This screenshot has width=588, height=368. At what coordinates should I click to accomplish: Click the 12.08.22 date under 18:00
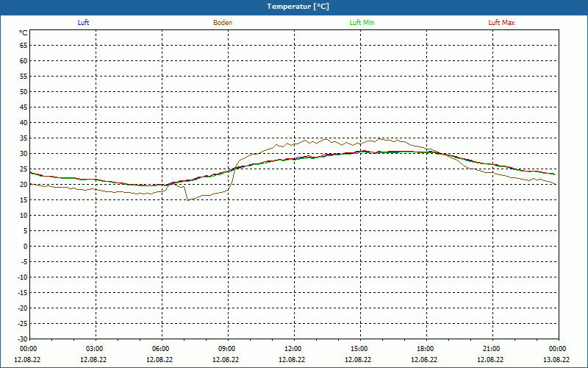coord(424,359)
